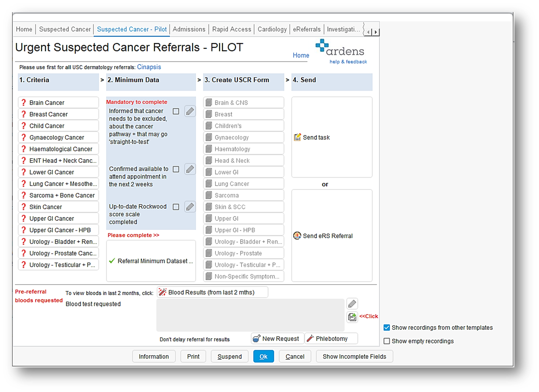Screen dimensions: 539x392
Task: Open Gynaecology Cancer criteria item
Action: [x=58, y=137]
